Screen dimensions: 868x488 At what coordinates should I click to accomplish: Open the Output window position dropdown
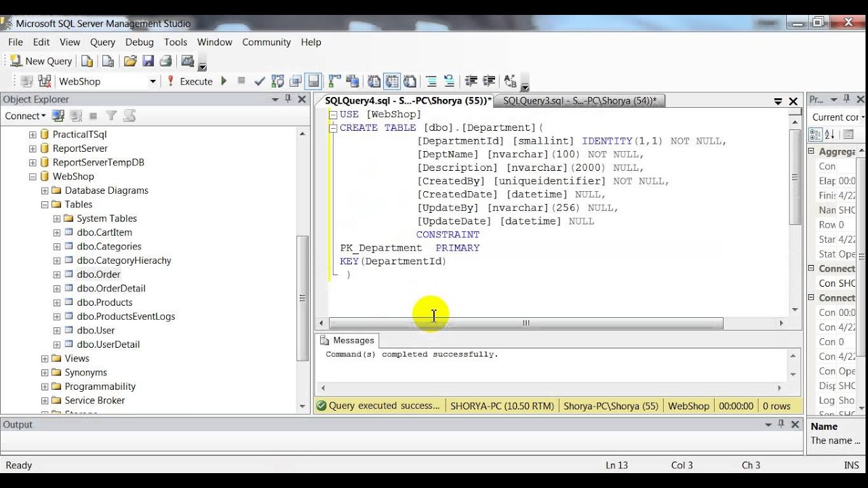coord(768,424)
